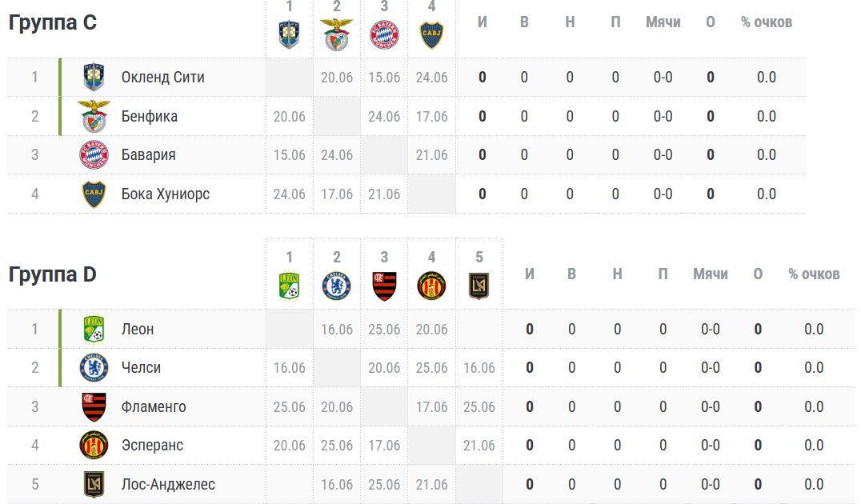Image resolution: width=861 pixels, height=504 pixels.
Task: Click Chelsea crest beside Челси row
Action: point(94,368)
